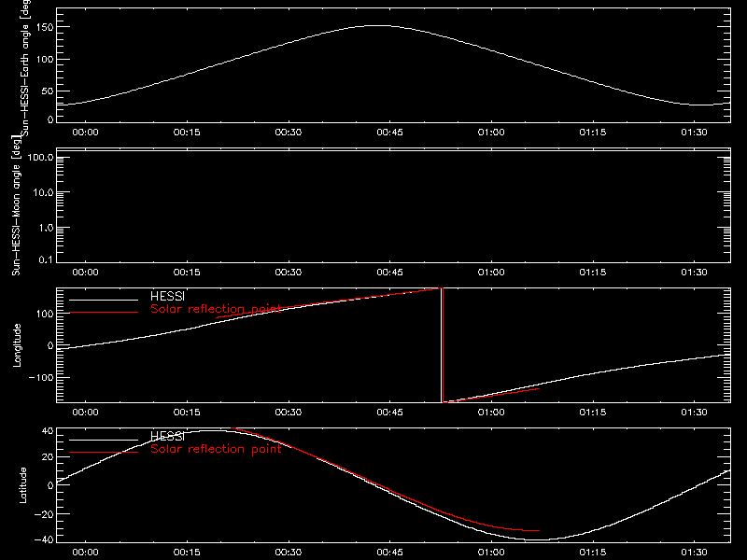Select HESSI legend text in Latitude panel
This screenshot has width=747, height=560.
pyautogui.click(x=167, y=436)
